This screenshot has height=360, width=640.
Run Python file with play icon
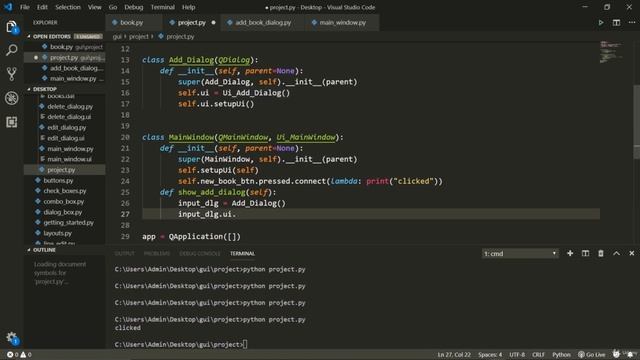601,23
